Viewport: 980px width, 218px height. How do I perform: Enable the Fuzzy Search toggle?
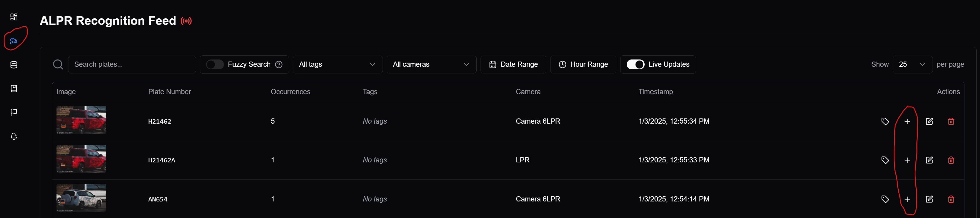point(215,65)
